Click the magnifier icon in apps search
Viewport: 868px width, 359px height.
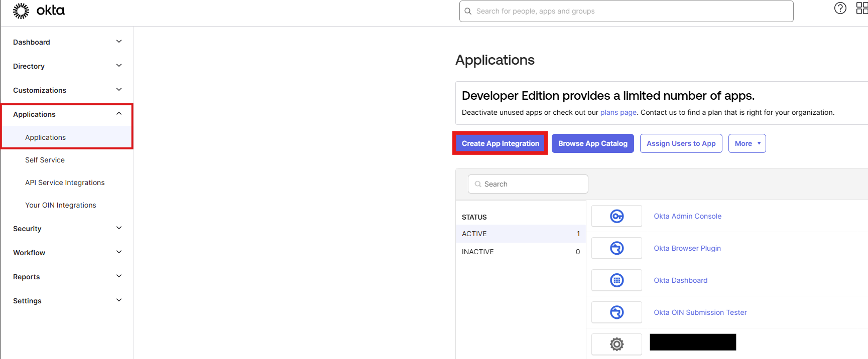[x=478, y=184]
